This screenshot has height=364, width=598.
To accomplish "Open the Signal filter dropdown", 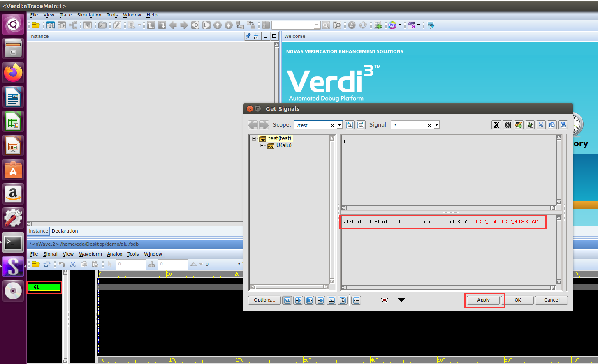I will tap(437, 124).
